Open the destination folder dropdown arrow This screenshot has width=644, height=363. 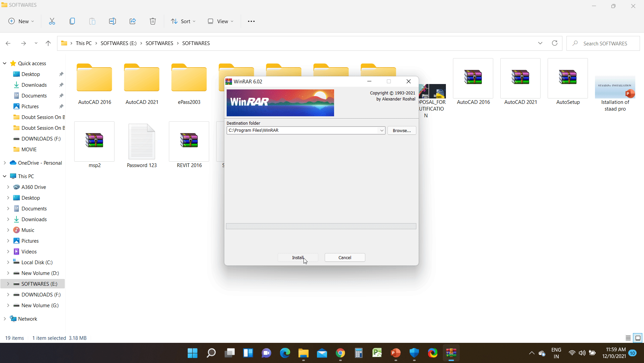tap(382, 130)
